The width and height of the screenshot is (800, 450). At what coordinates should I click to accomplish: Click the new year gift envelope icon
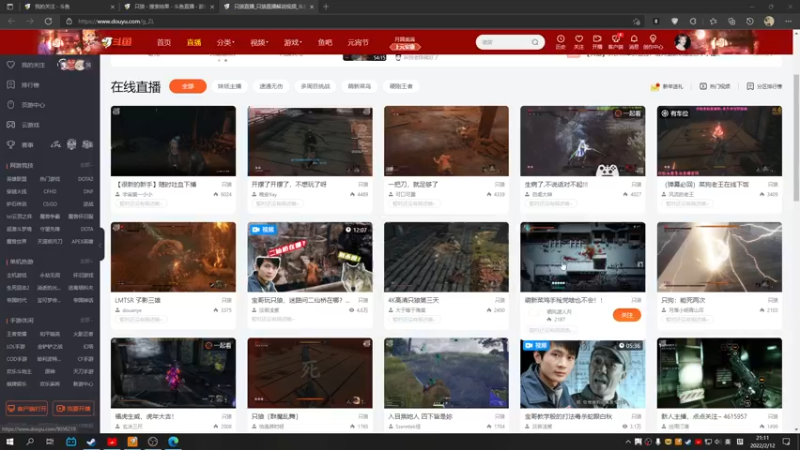tap(655, 86)
